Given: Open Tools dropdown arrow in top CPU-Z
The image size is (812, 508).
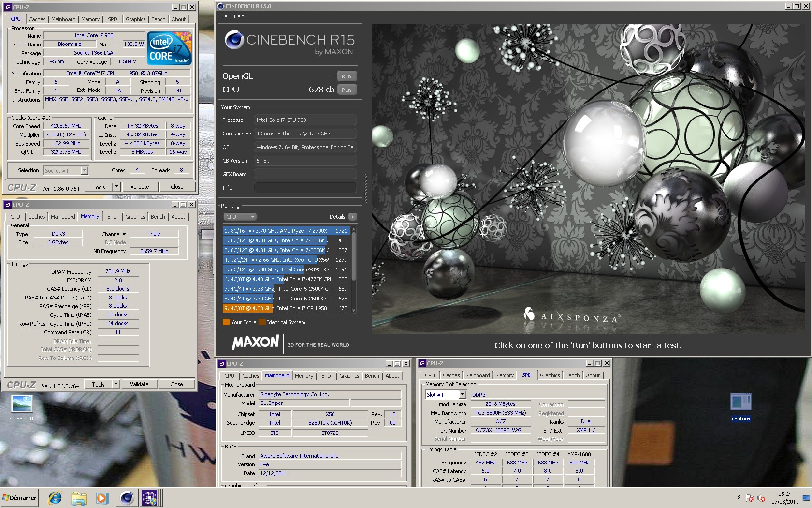Looking at the screenshot, I should click(116, 187).
